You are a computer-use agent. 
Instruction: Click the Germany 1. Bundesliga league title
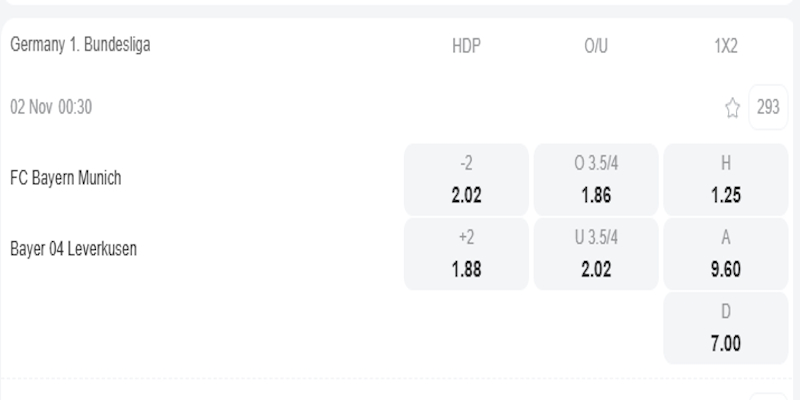80,45
